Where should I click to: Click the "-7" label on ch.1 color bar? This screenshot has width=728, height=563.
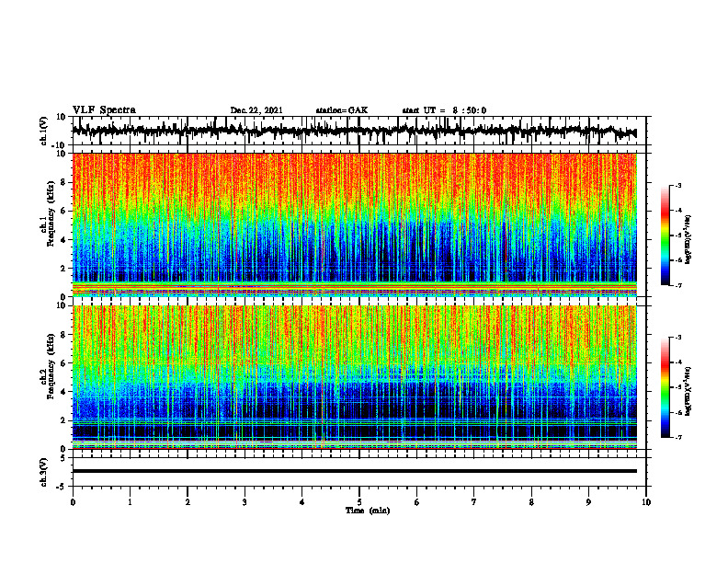pos(678,285)
